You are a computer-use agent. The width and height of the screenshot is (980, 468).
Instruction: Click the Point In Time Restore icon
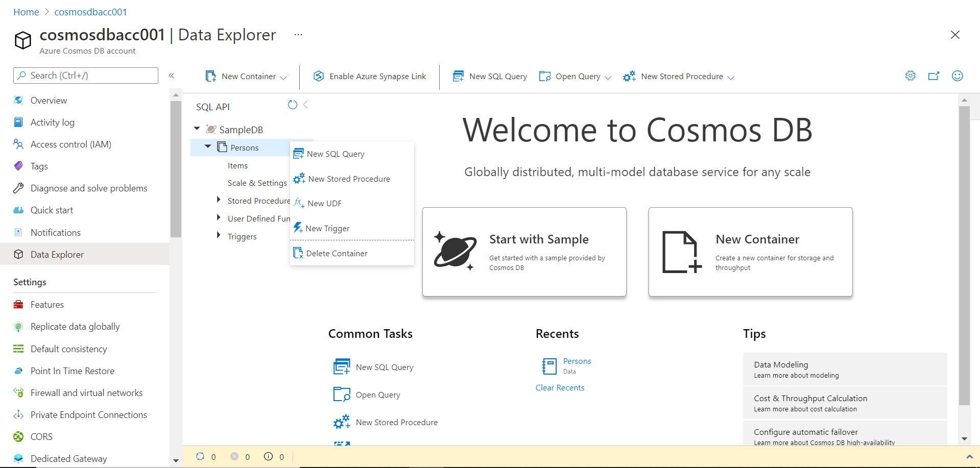point(18,371)
